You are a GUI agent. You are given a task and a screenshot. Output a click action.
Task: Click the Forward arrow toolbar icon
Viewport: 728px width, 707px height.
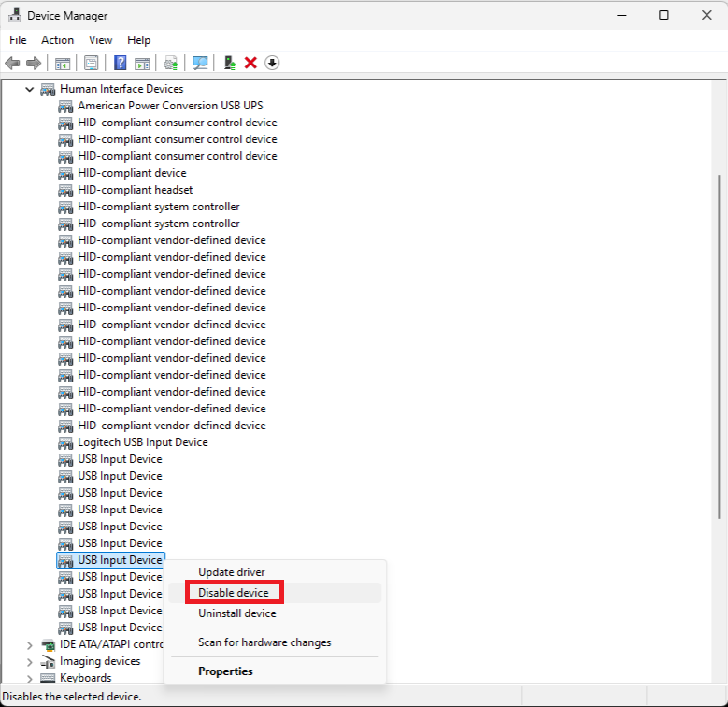pos(34,63)
